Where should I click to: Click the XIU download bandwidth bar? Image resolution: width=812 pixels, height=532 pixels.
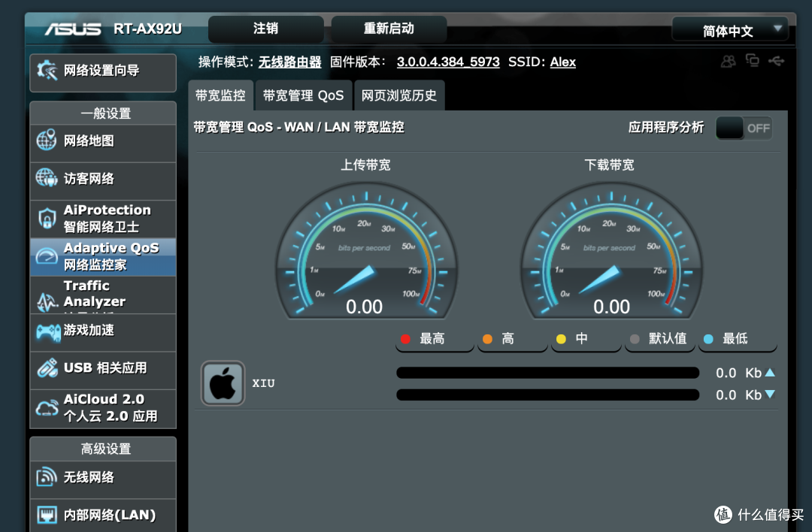click(548, 394)
